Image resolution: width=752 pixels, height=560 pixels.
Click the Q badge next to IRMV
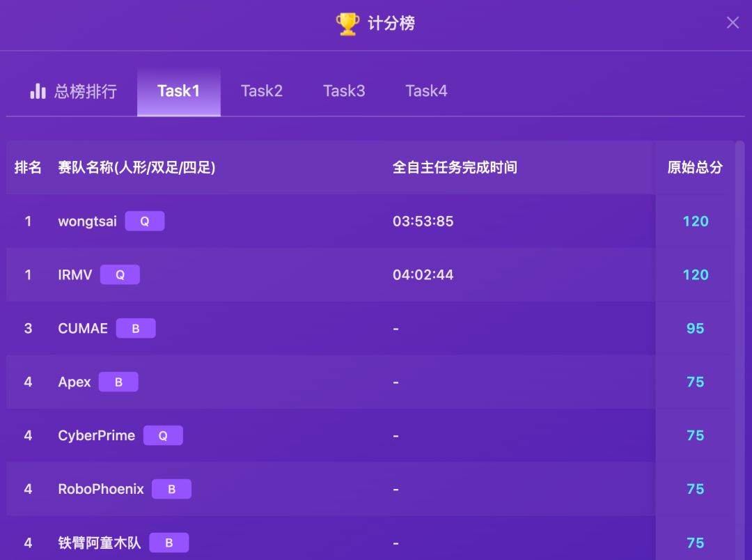[x=120, y=275]
